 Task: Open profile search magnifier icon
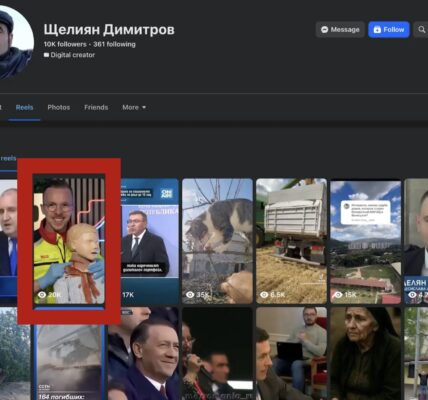(421, 30)
